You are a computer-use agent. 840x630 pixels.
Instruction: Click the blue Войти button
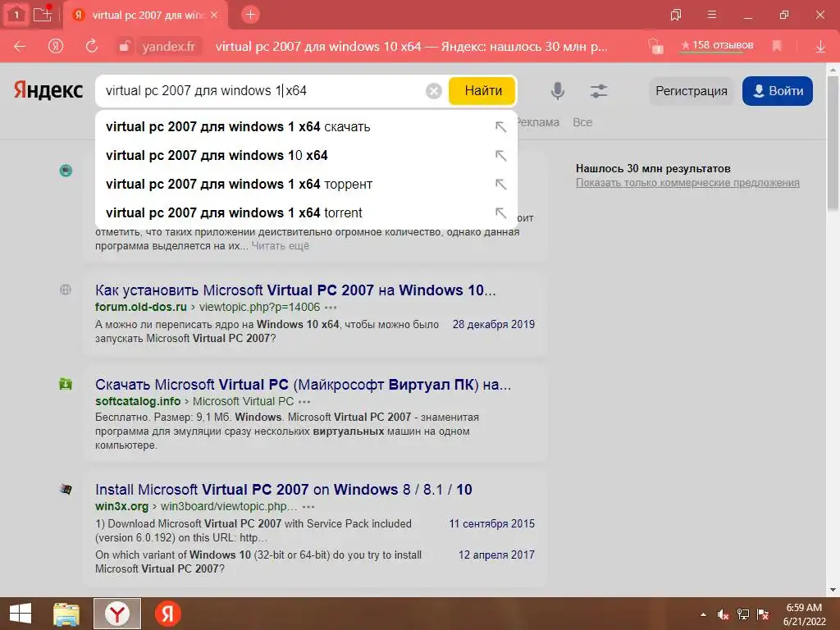(778, 91)
